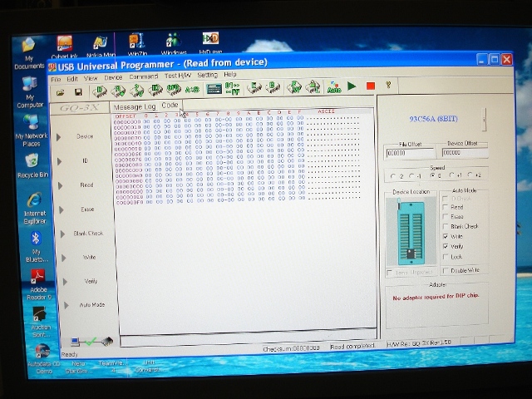Click the padlock chip icon in toolbar
Viewport: 532px width, 399px height.
tap(313, 86)
